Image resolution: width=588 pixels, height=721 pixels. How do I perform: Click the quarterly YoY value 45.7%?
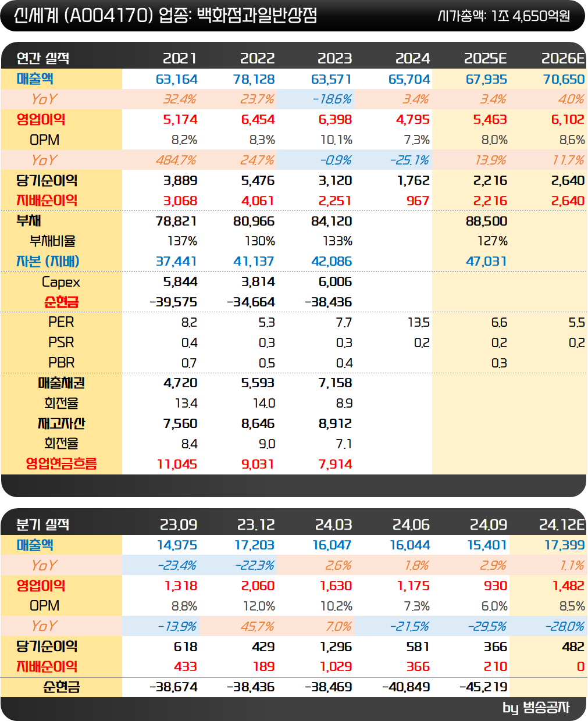tap(258, 627)
